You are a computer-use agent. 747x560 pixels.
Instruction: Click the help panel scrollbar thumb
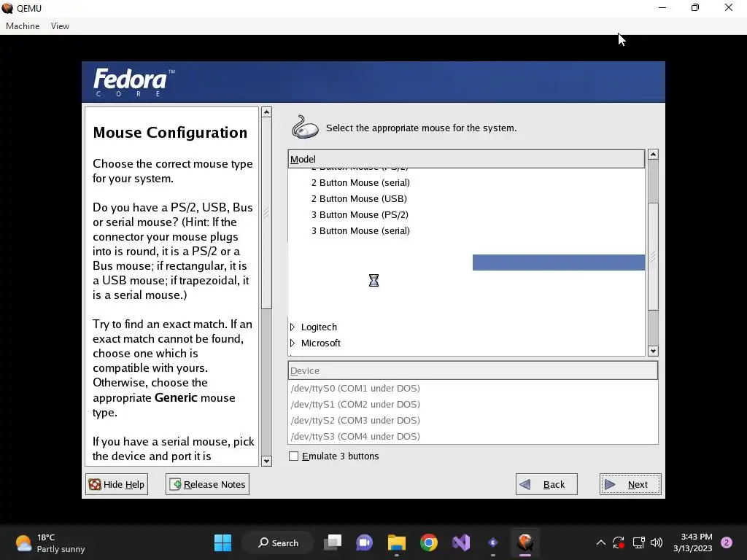coord(267,213)
